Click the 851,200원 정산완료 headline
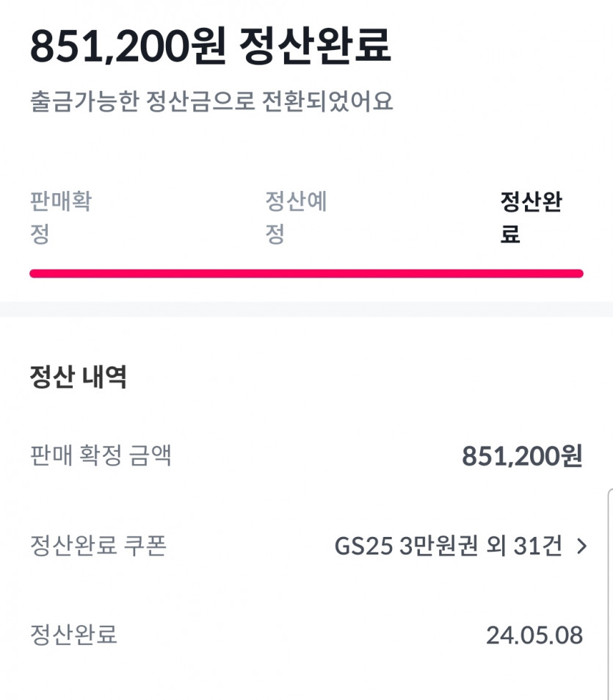Screen dimensions: 613x700 (x=211, y=46)
